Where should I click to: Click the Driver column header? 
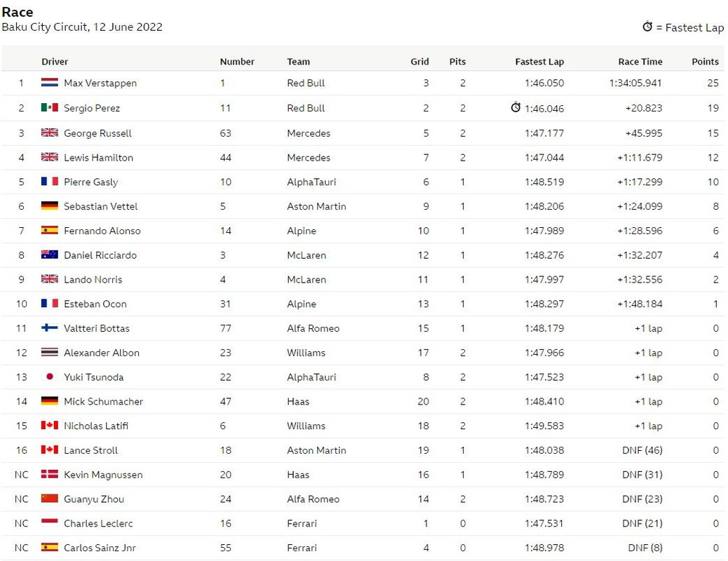pos(55,61)
